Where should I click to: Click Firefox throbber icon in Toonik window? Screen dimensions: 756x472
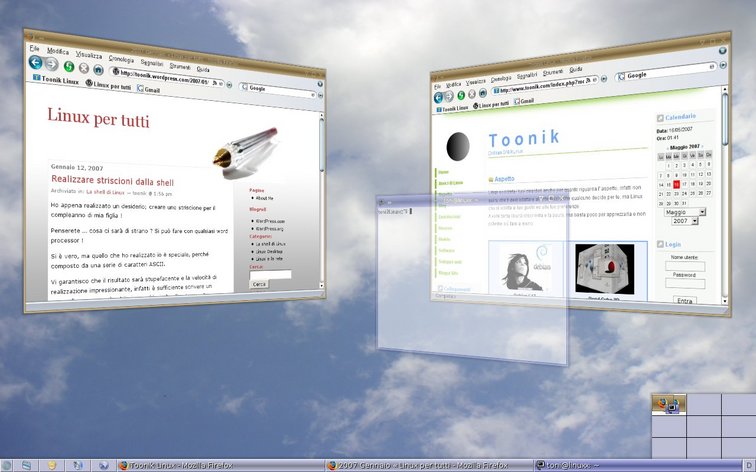click(x=722, y=50)
